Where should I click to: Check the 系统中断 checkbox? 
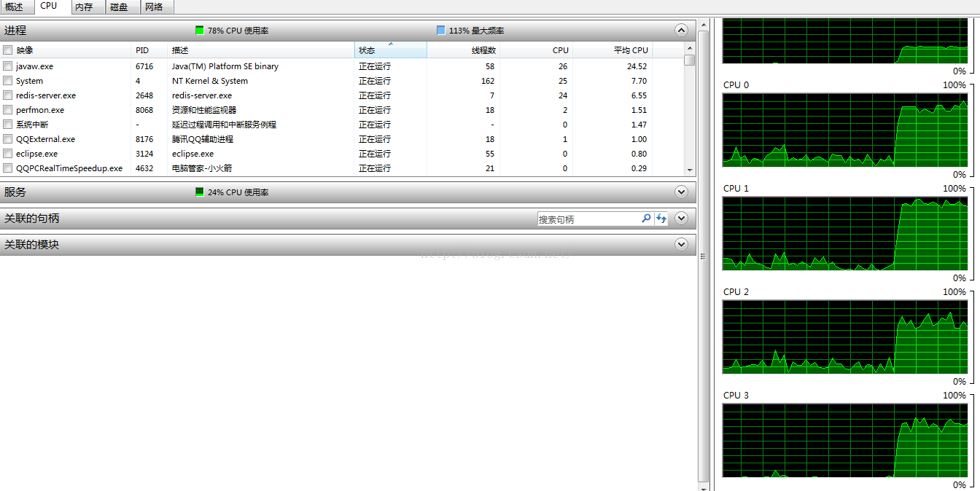coord(8,125)
